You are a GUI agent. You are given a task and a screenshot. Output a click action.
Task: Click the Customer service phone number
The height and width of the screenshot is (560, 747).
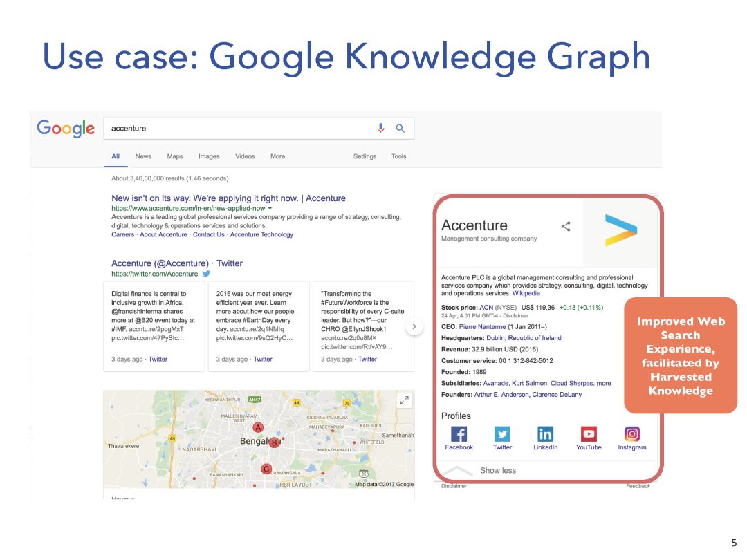click(x=526, y=361)
